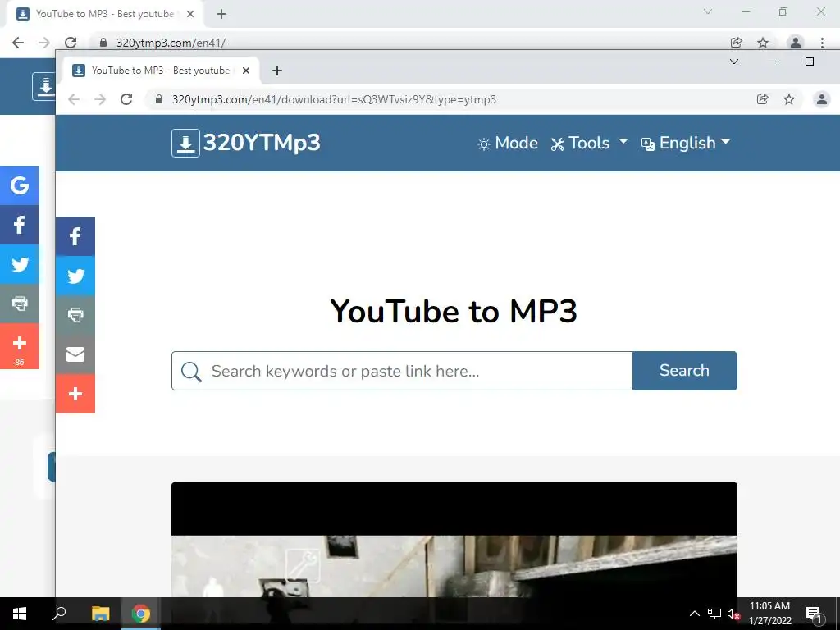Click the download logo icon in back window
This screenshot has height=630, width=840.
(x=44, y=86)
